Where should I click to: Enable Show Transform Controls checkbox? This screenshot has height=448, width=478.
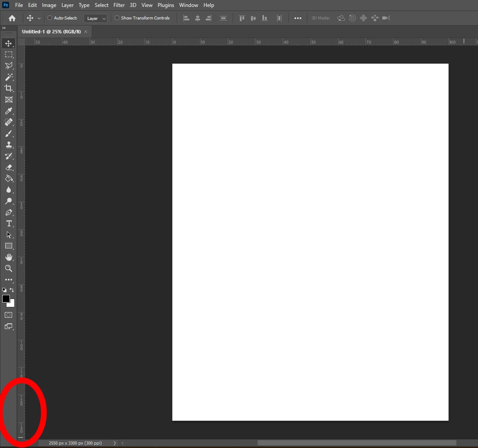(x=117, y=18)
